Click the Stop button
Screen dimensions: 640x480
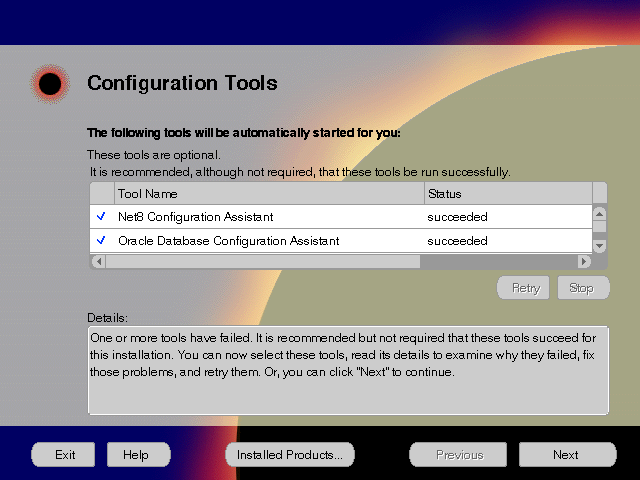coord(584,288)
